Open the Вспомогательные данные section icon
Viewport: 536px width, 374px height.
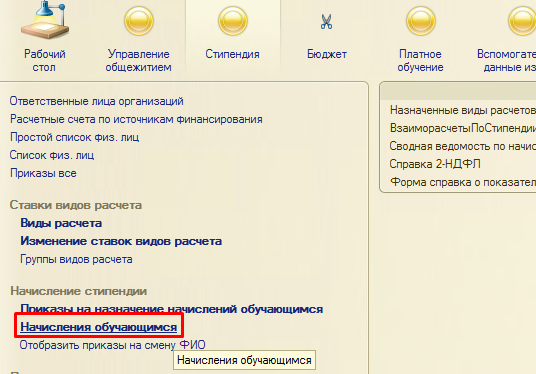[x=522, y=21]
